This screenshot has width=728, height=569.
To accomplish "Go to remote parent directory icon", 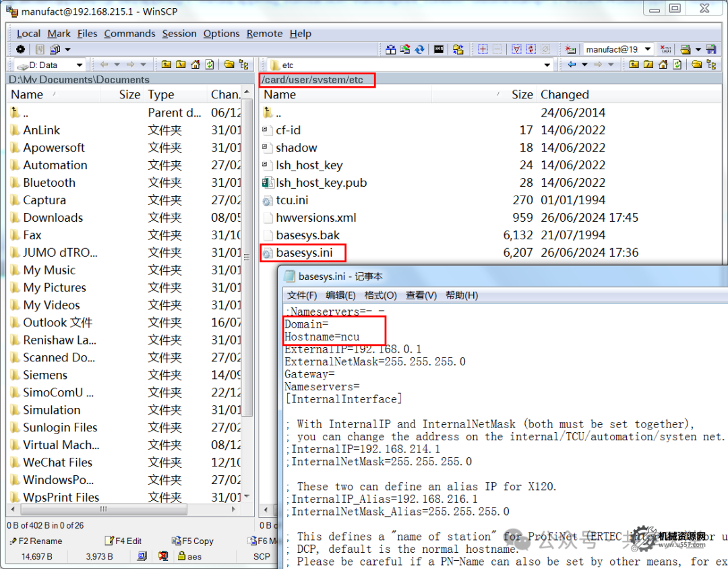I will coord(634,65).
